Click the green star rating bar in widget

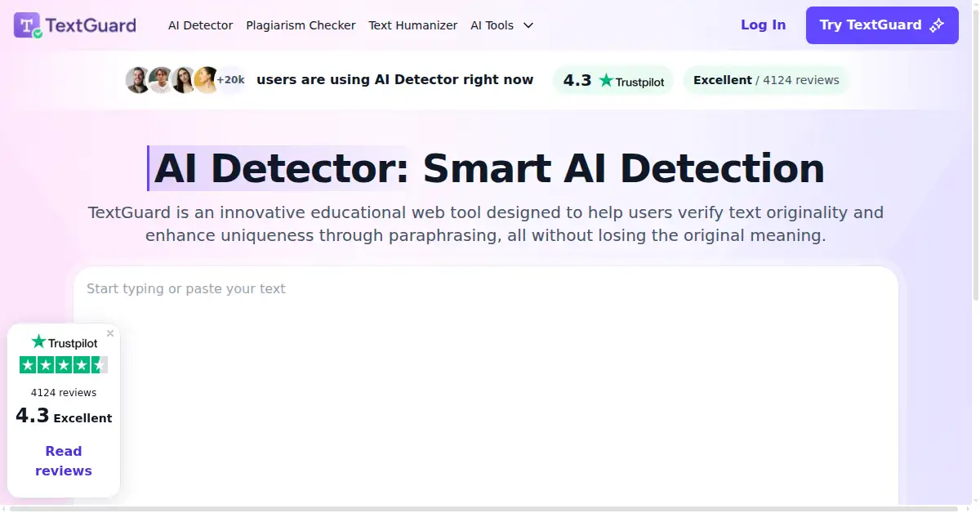point(64,365)
